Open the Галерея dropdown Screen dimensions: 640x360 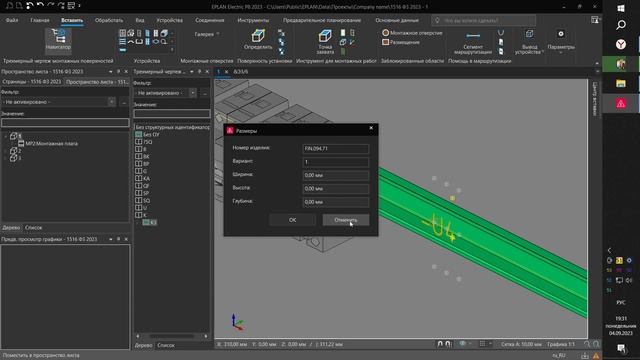coord(207,34)
